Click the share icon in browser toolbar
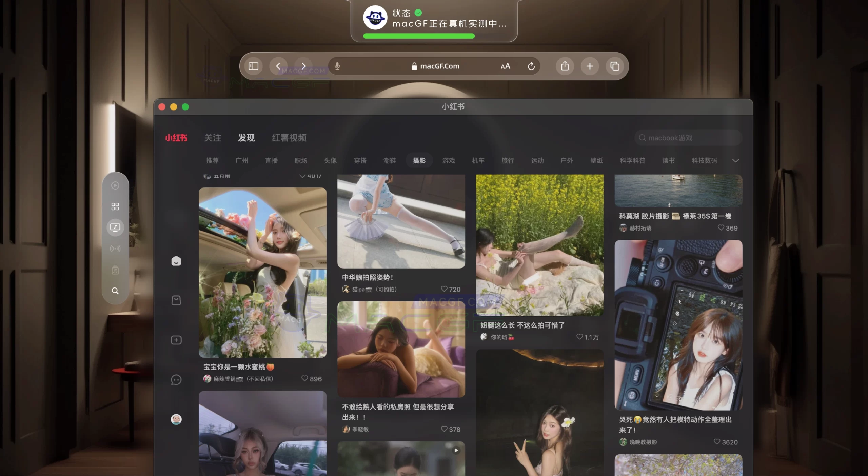This screenshot has height=476, width=868. tap(565, 66)
